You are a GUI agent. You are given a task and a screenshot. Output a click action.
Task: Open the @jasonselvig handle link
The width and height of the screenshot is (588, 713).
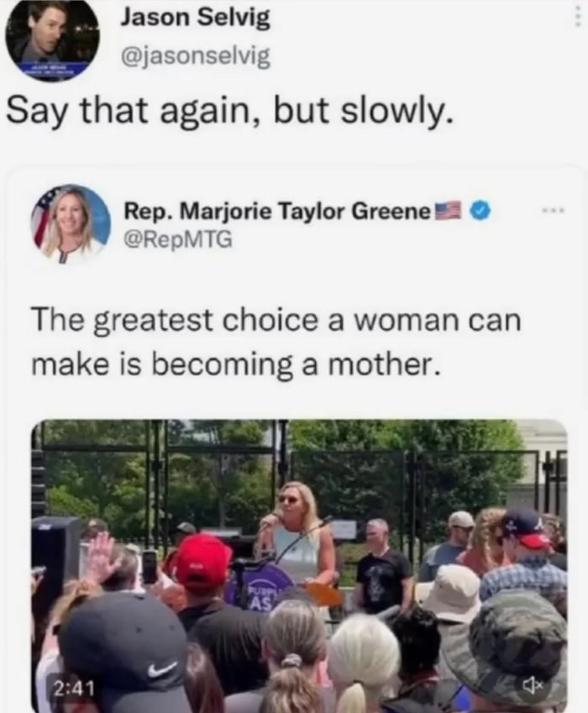(x=195, y=56)
